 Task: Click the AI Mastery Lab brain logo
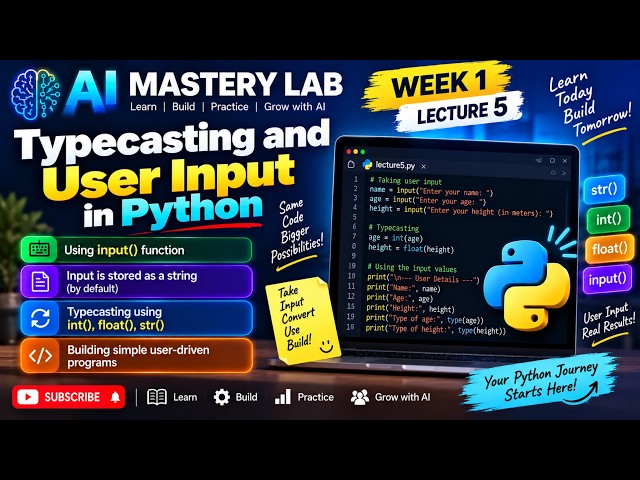coord(36,94)
